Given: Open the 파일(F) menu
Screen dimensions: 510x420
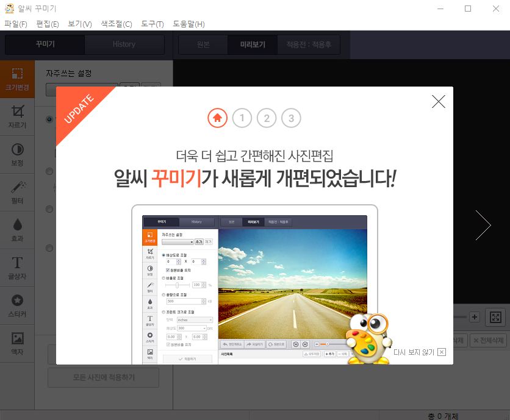Looking at the screenshot, I should click(x=16, y=24).
